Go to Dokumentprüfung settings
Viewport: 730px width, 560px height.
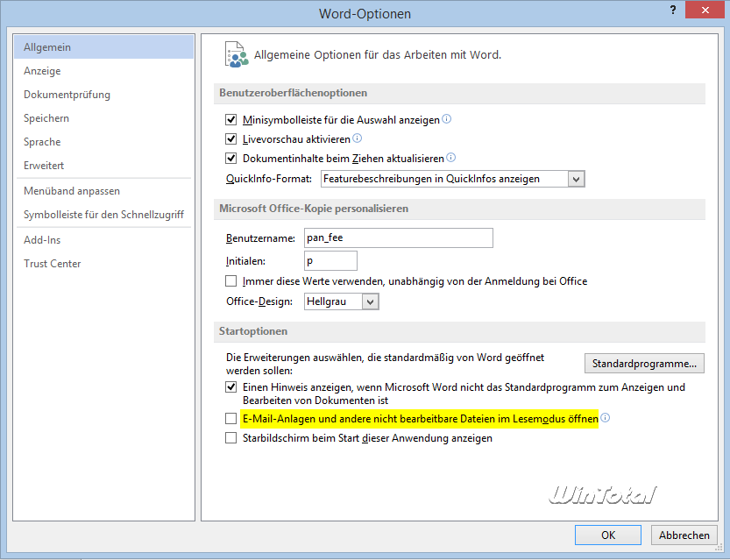(103, 95)
